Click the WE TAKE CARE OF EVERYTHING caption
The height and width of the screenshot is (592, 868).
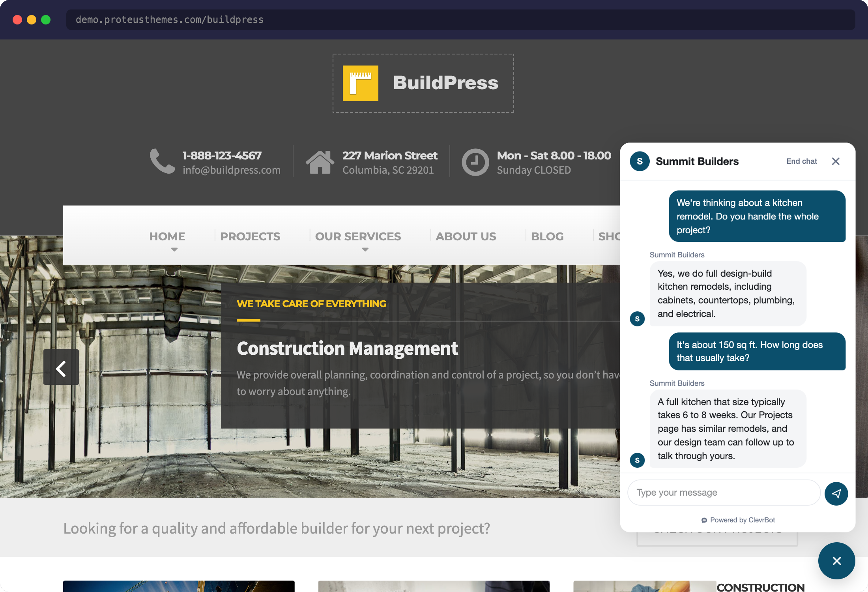pyautogui.click(x=311, y=303)
